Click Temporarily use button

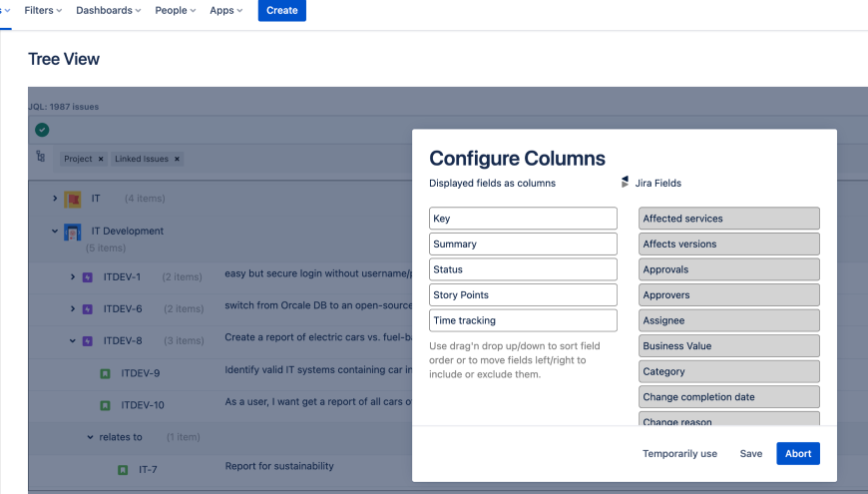[x=679, y=453]
